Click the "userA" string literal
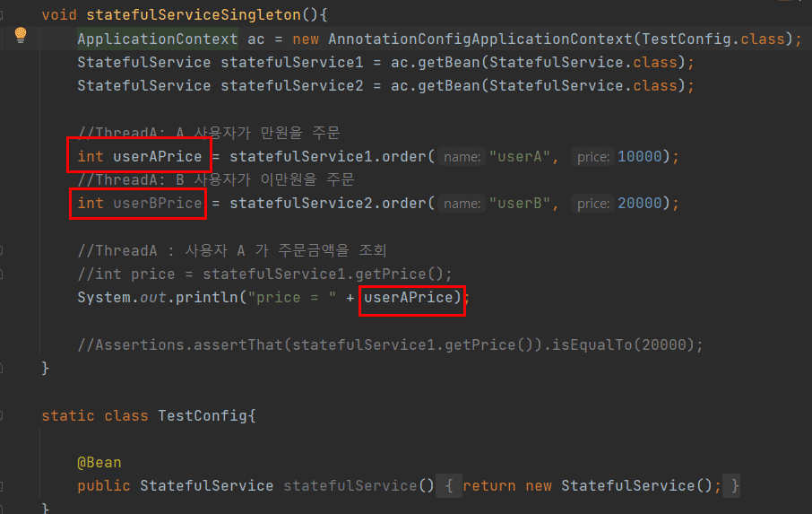The height and width of the screenshot is (514, 812). [519, 156]
